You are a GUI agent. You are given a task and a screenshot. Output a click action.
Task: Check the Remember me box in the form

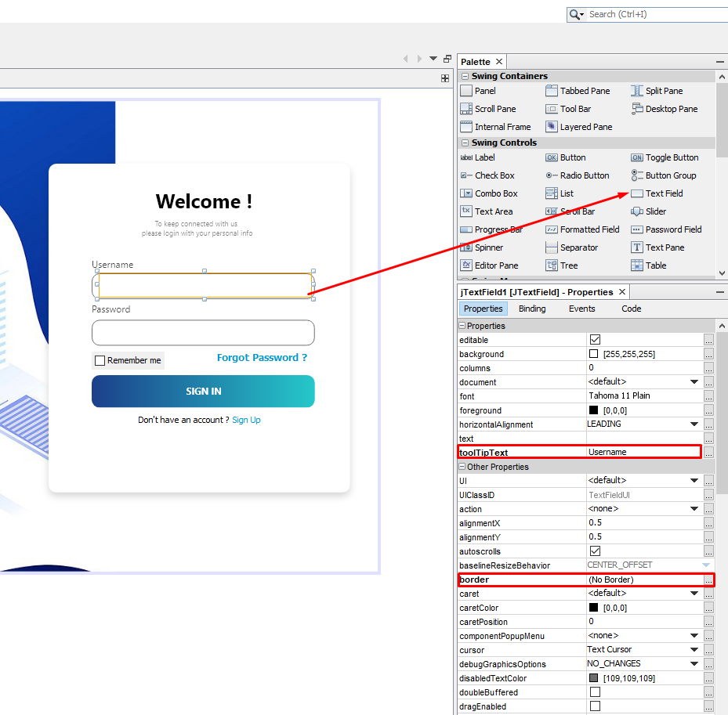pos(100,360)
